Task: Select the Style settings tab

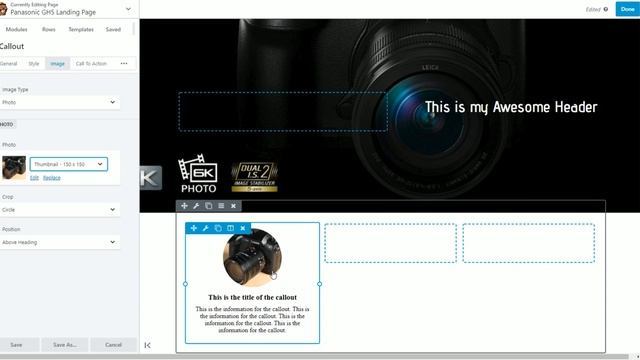Action: point(33,64)
